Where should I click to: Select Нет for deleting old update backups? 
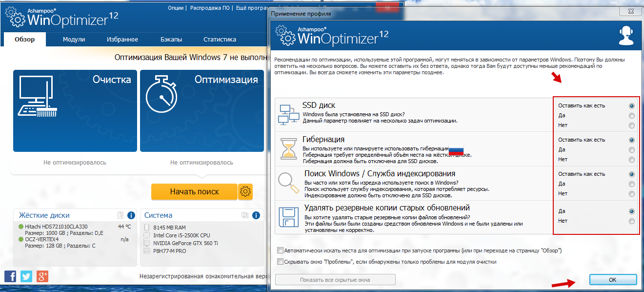[x=632, y=221]
